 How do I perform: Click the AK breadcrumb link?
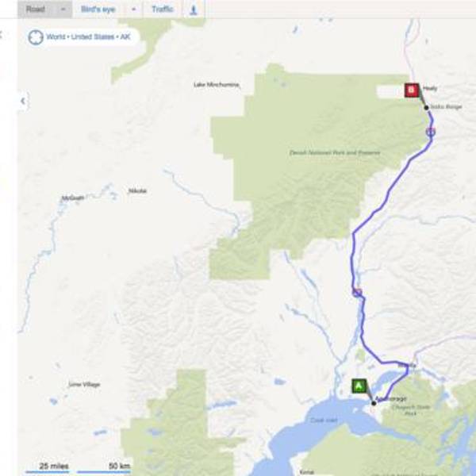[125, 36]
